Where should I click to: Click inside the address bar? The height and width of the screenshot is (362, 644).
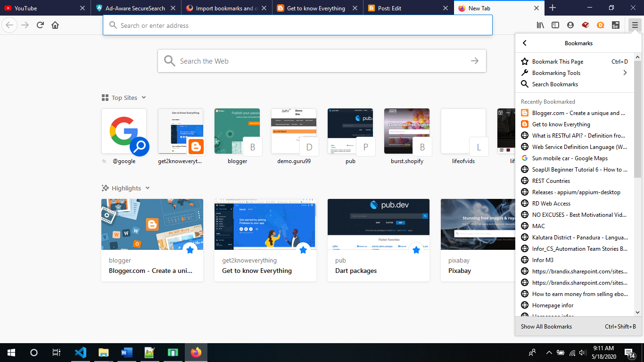[x=298, y=25]
